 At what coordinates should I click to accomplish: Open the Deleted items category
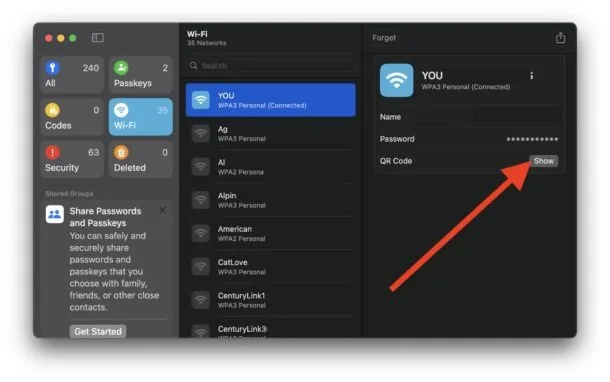[141, 159]
